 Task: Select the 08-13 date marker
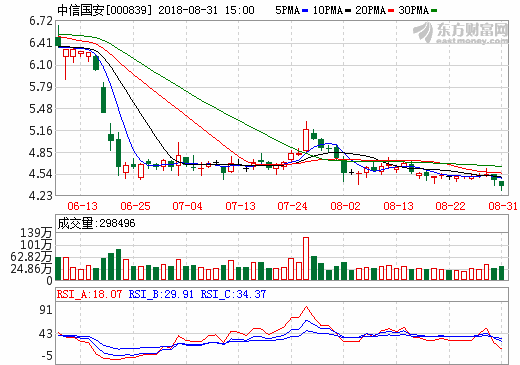pos(398,206)
